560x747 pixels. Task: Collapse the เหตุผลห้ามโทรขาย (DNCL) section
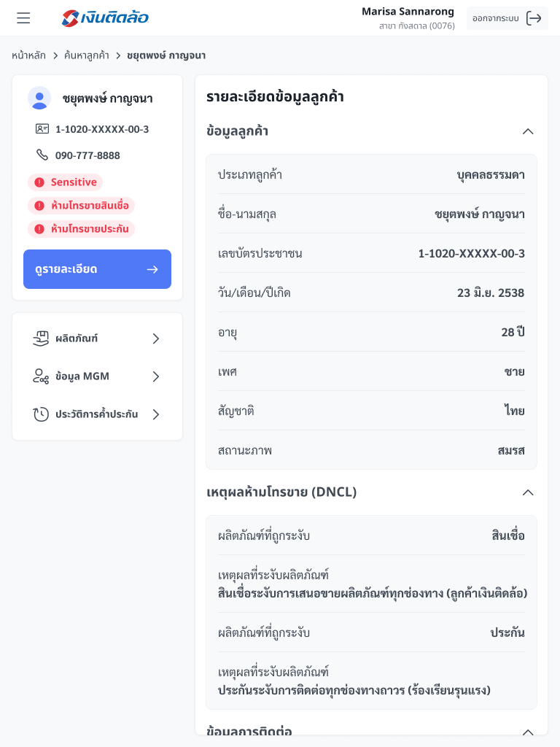point(528,492)
